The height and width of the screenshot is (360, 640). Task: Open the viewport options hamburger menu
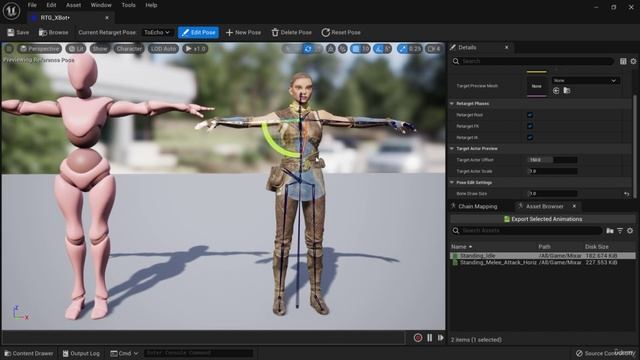tap(9, 49)
